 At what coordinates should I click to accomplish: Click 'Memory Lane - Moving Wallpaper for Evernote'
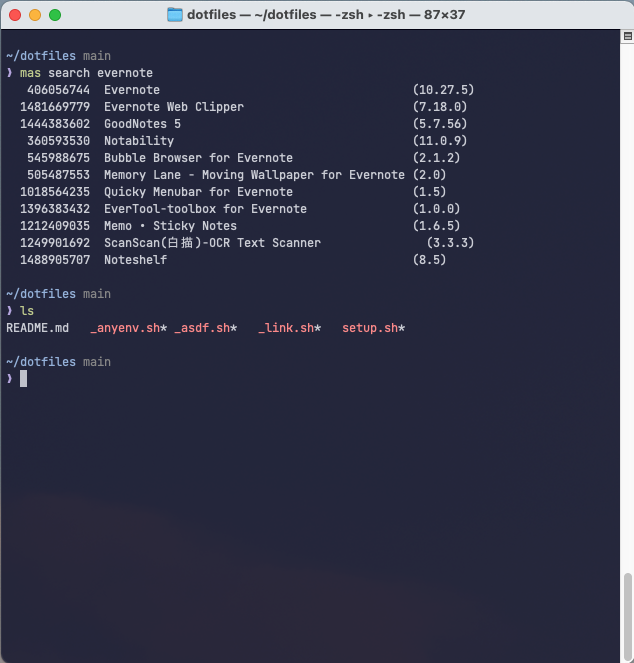point(254,175)
